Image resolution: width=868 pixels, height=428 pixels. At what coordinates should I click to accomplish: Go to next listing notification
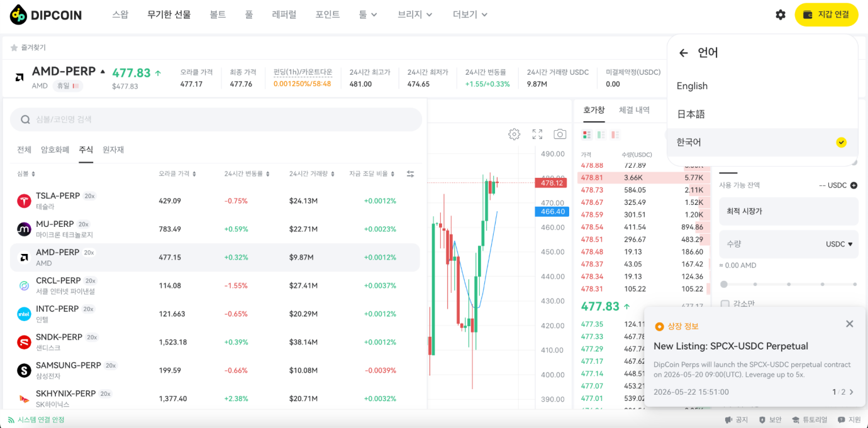click(x=852, y=392)
